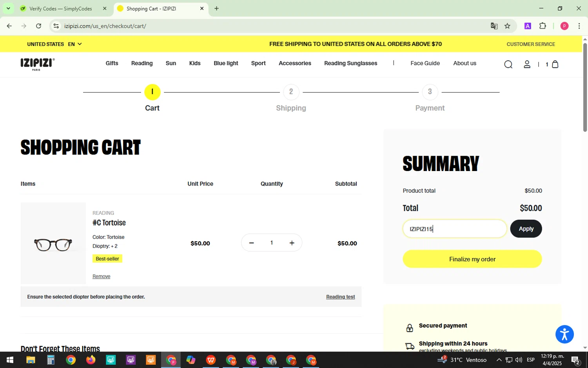Open the #C Tortoise product title

(x=109, y=222)
